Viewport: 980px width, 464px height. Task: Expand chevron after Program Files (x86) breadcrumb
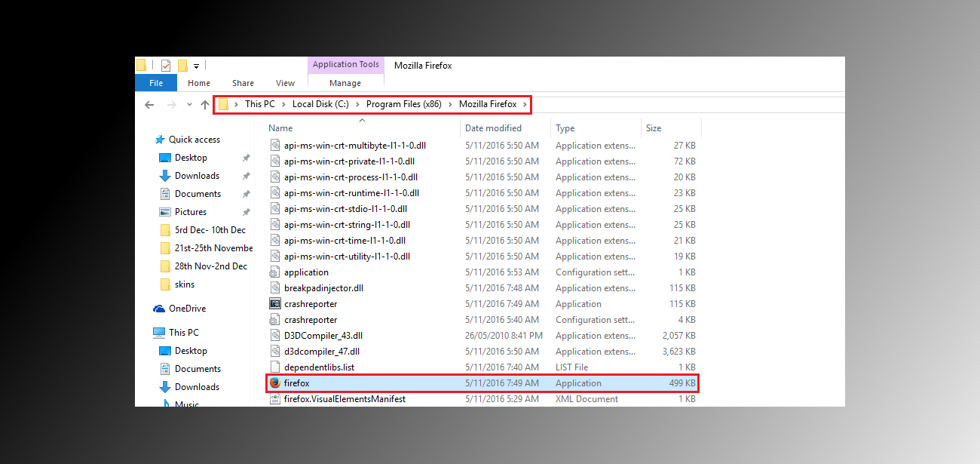click(450, 104)
